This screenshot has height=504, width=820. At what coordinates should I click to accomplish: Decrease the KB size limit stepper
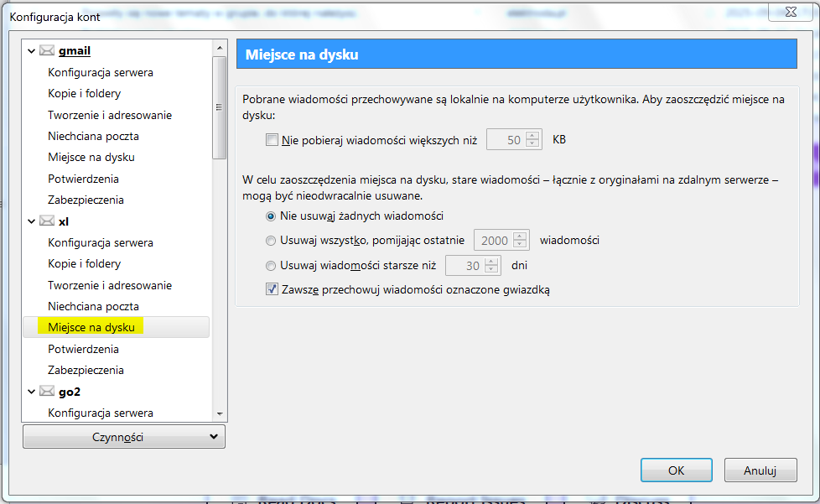pyautogui.click(x=532, y=143)
